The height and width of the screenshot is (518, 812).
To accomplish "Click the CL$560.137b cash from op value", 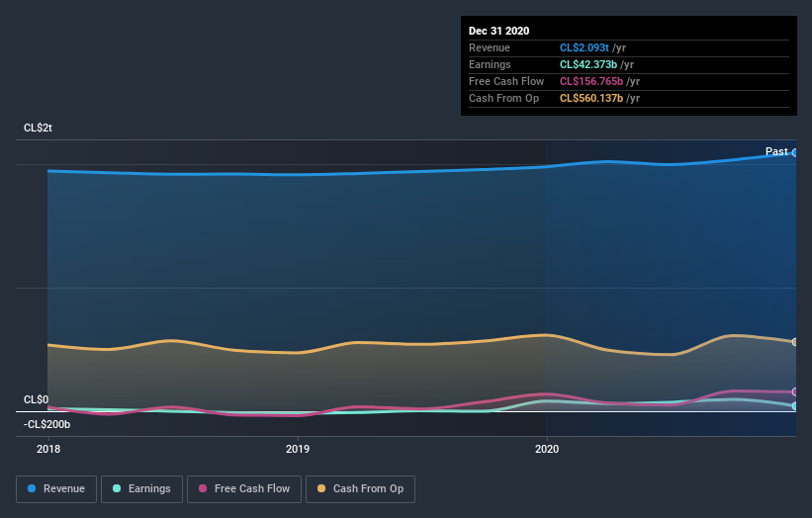I will 591,98.
